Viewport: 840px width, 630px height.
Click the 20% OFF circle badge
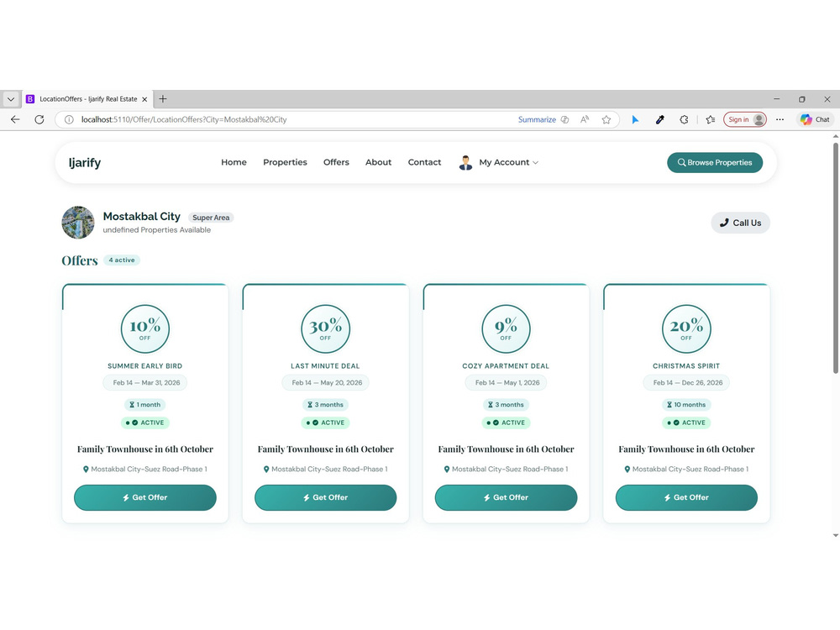coord(686,328)
